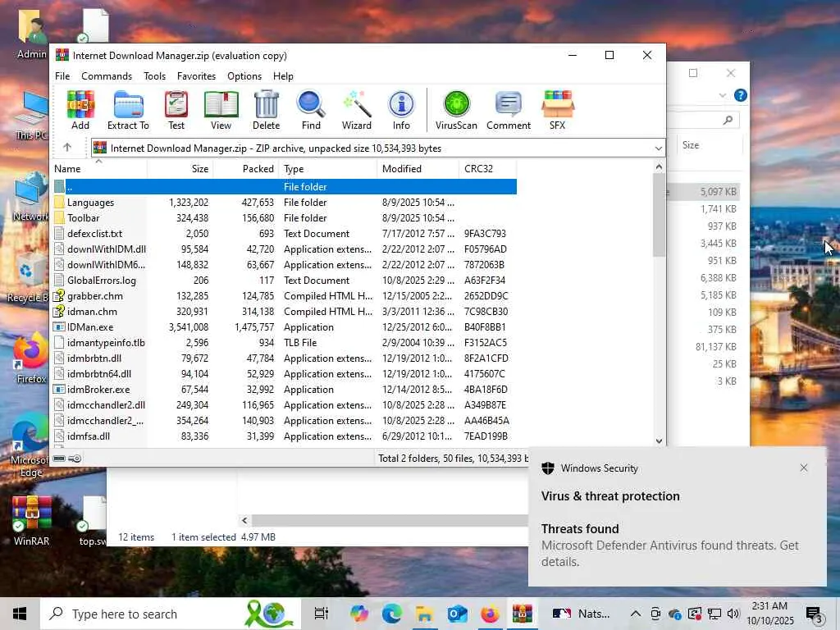
Task: Sort by the CRC32 column header
Action: pyautogui.click(x=487, y=169)
